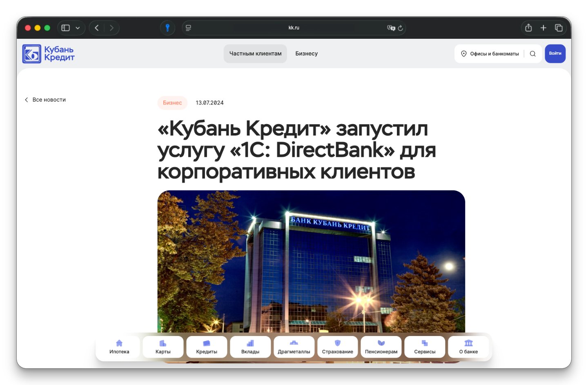
Task: Open Офисы и банкоматы
Action: (x=490, y=53)
